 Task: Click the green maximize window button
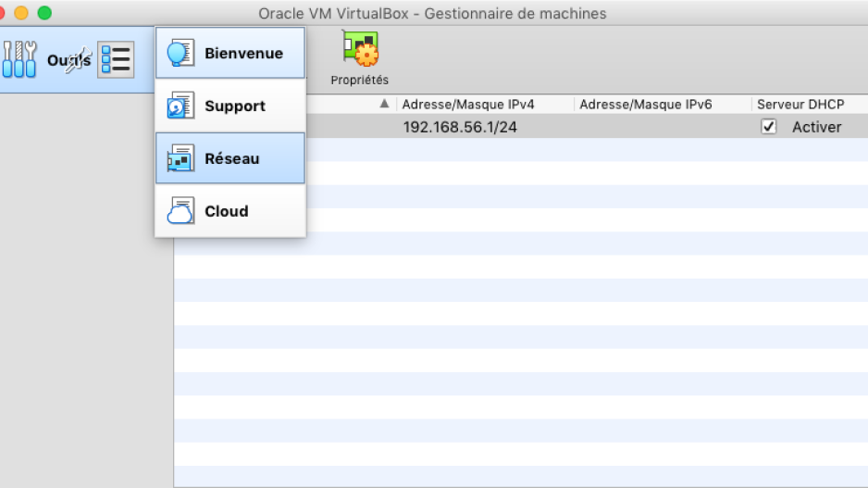pos(44,13)
